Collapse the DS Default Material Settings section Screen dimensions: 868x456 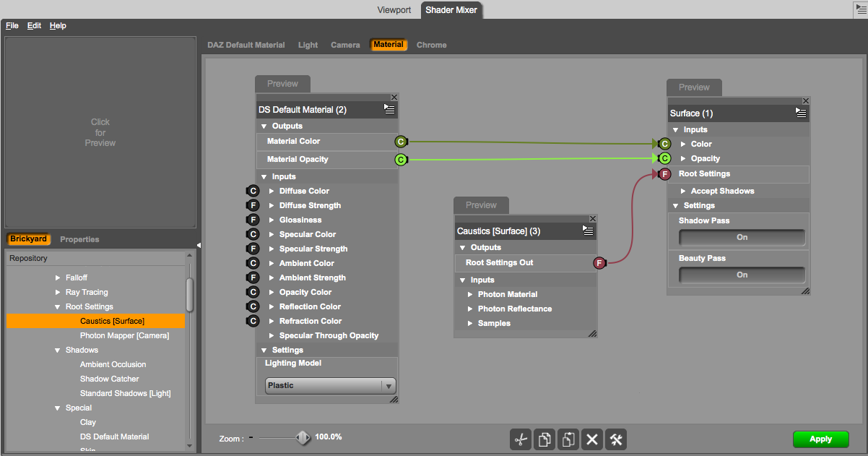point(264,350)
